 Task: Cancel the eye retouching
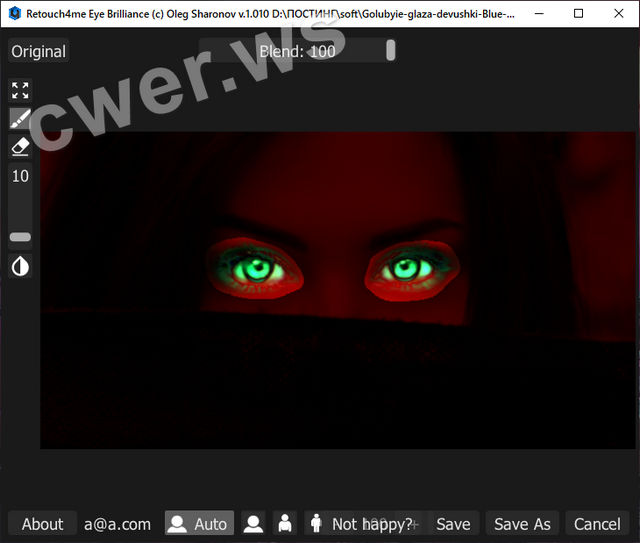[597, 524]
